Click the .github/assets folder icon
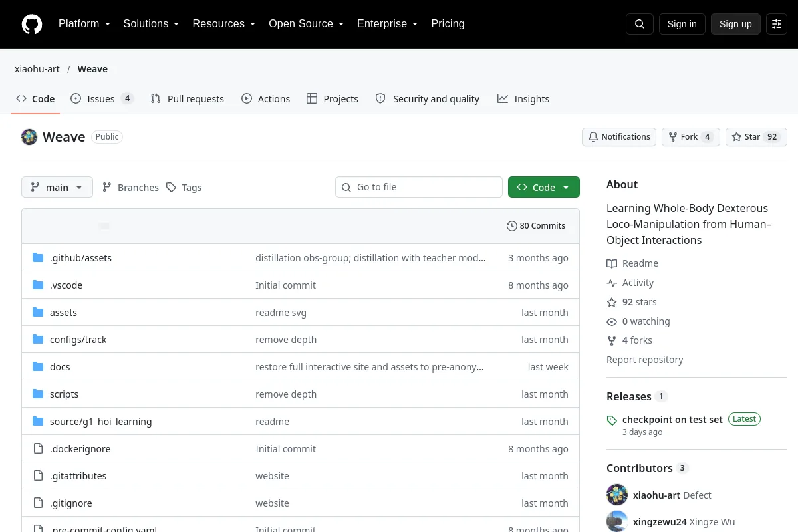This screenshot has height=532, width=798. click(38, 258)
